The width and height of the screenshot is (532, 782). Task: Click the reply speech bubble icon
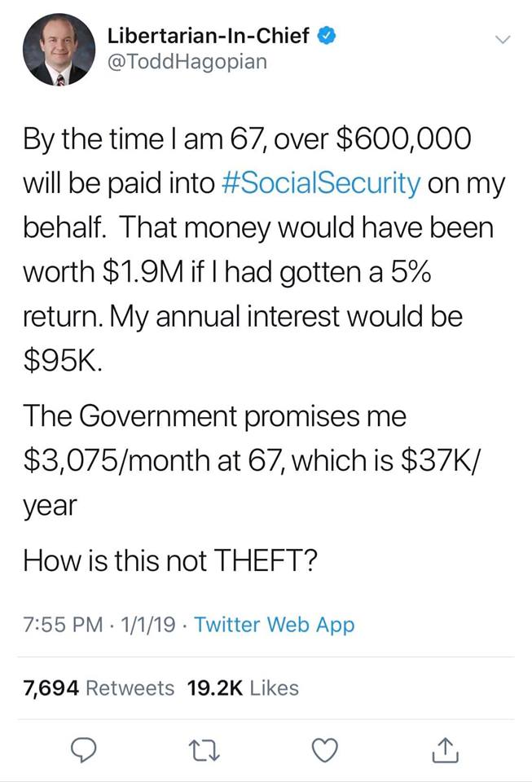[x=82, y=750]
